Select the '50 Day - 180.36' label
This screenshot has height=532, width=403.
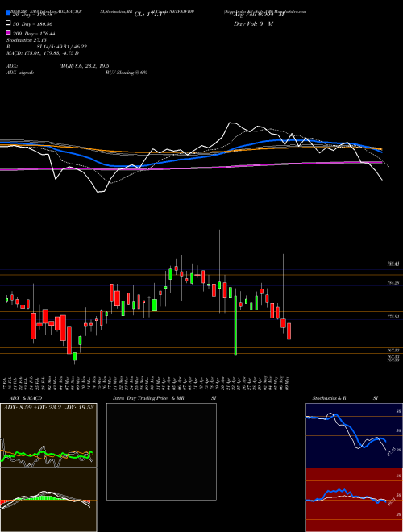point(32,24)
